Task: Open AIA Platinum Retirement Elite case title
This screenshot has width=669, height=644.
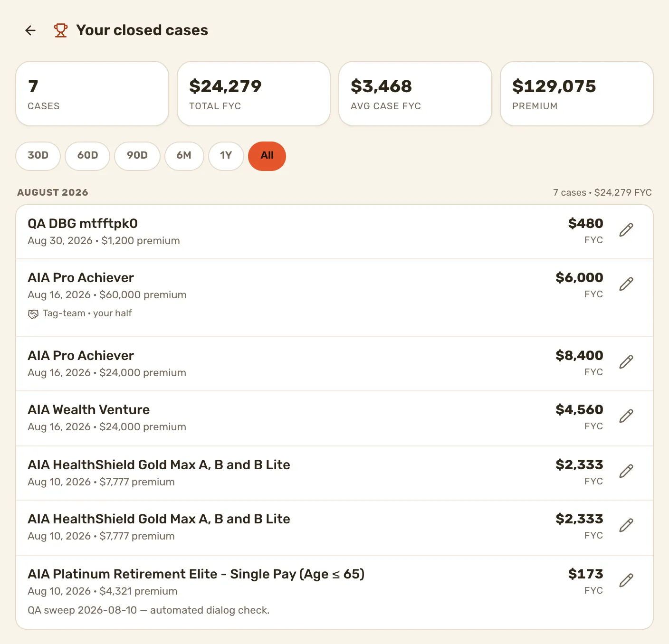Action: (x=196, y=574)
